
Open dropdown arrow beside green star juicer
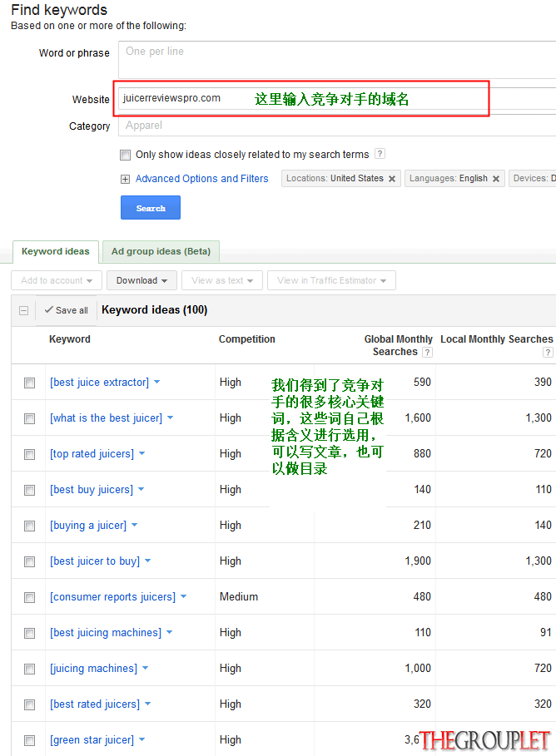(x=141, y=739)
